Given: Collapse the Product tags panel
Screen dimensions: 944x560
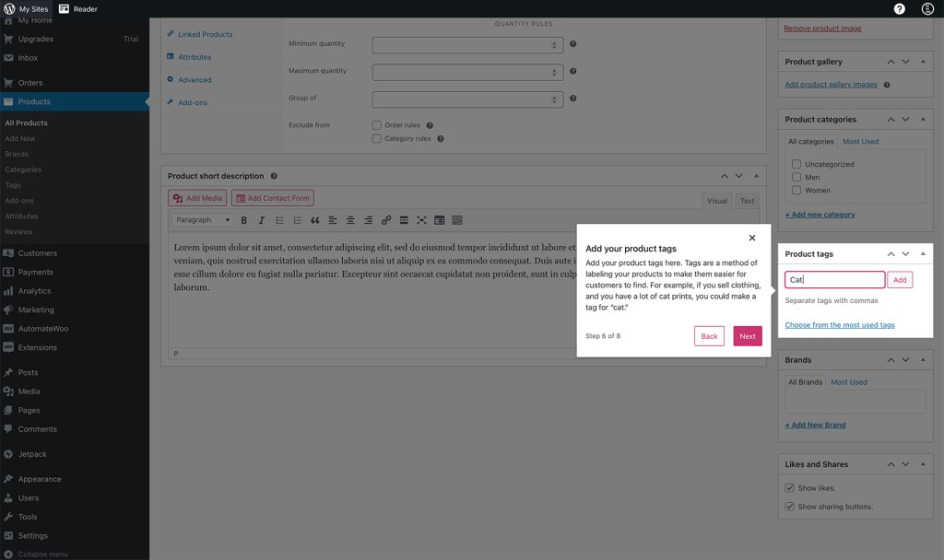Looking at the screenshot, I should pyautogui.click(x=923, y=254).
